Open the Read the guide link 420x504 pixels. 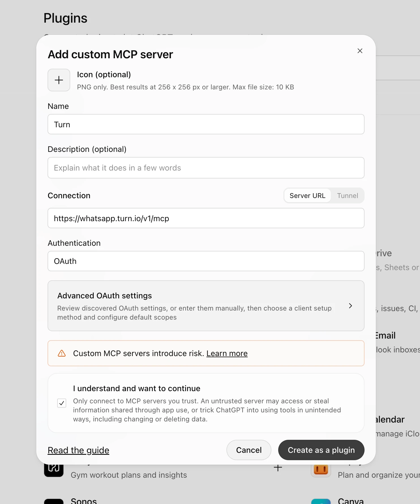tap(78, 450)
